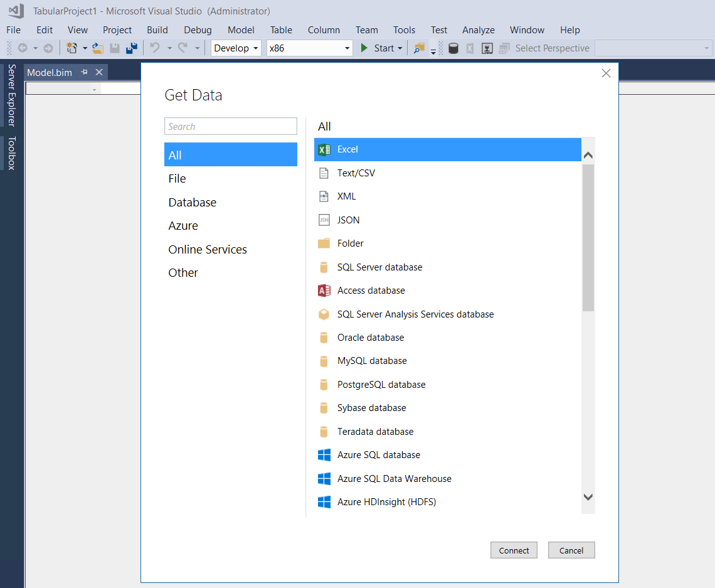Expand the Navigate Backward dropdown arrow
The width and height of the screenshot is (715, 588).
point(35,48)
